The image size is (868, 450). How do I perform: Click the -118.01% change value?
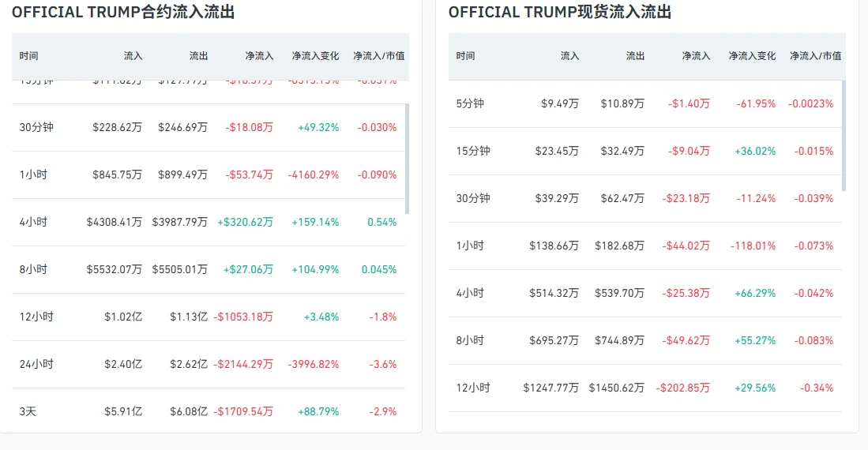point(753,246)
